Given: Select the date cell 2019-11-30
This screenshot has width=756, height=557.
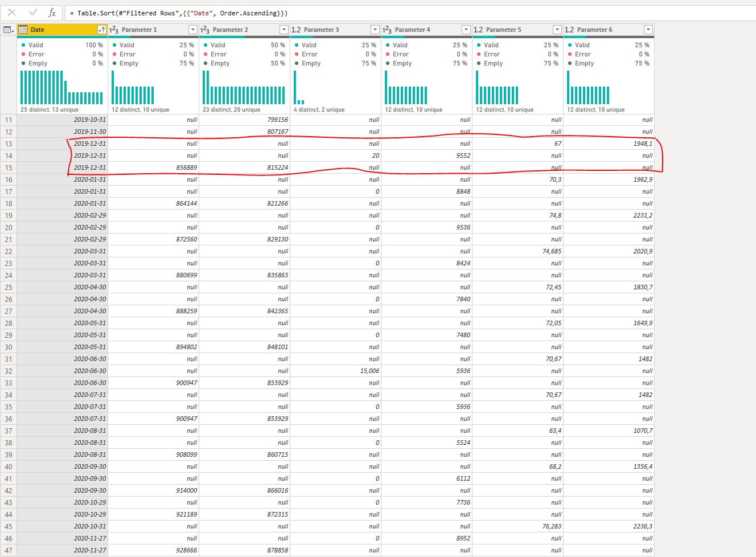Looking at the screenshot, I should pyautogui.click(x=62, y=132).
